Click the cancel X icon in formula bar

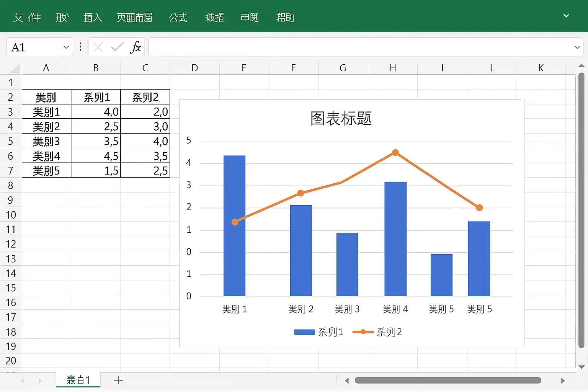point(98,47)
